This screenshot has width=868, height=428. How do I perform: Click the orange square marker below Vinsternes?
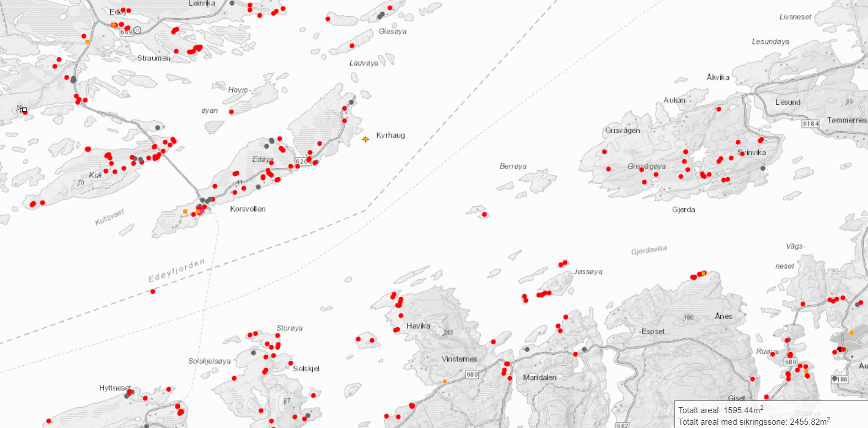tap(444, 381)
